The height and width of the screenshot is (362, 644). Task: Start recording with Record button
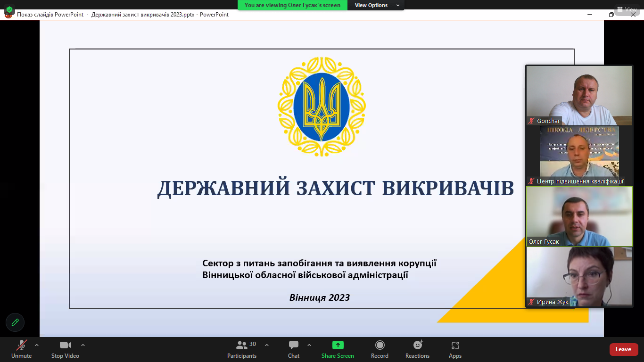click(380, 349)
